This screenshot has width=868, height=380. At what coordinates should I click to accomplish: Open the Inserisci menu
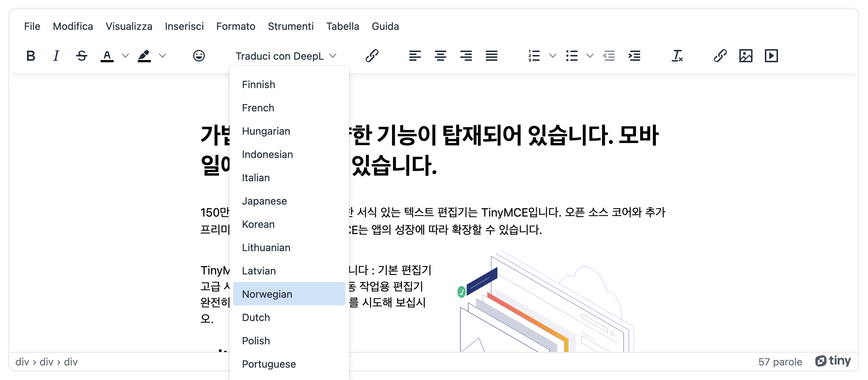pyautogui.click(x=184, y=26)
